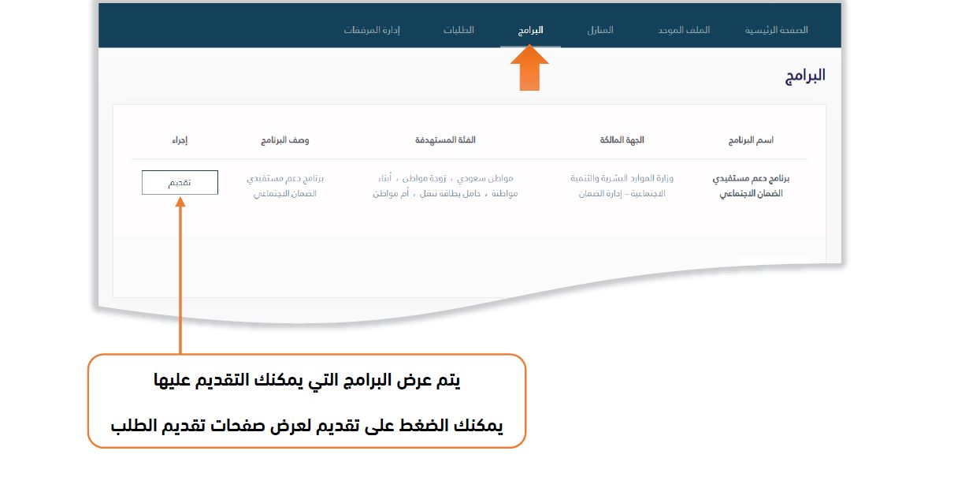The height and width of the screenshot is (488, 980).
Task: Click the program description cell text
Action: click(x=285, y=186)
